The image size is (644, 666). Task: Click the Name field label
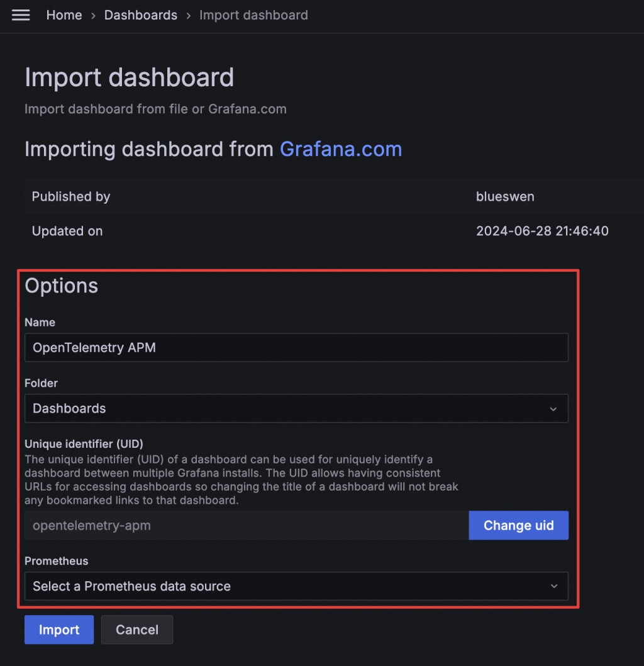(x=40, y=323)
